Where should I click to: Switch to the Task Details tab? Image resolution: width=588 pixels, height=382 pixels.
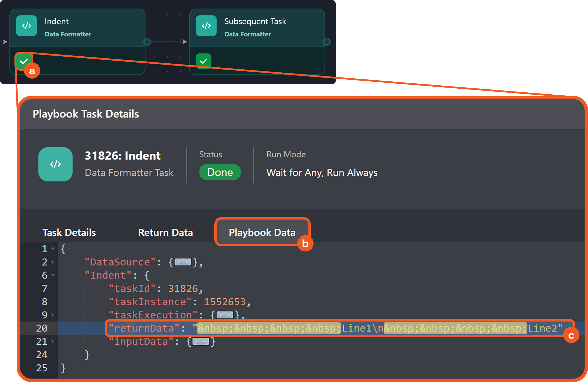(x=69, y=233)
